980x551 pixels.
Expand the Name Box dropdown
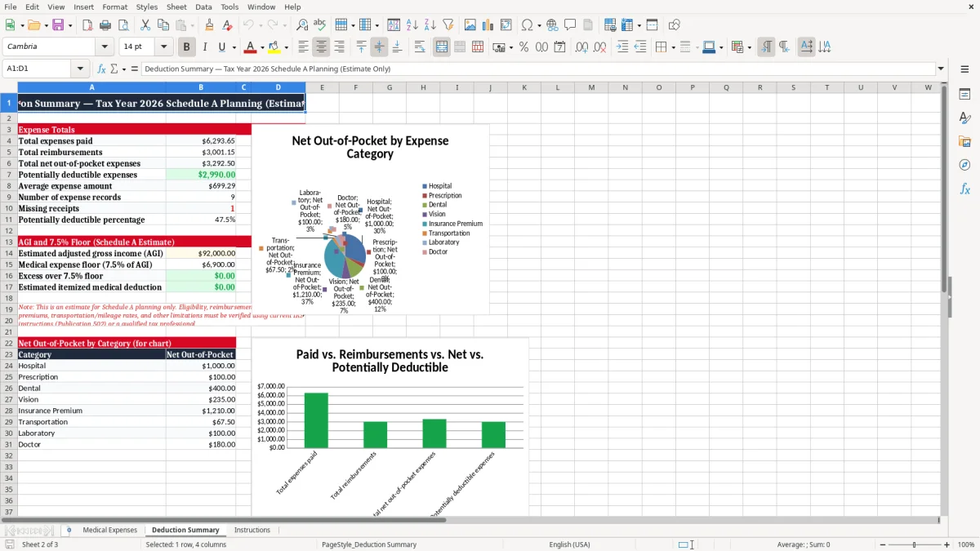(80, 69)
